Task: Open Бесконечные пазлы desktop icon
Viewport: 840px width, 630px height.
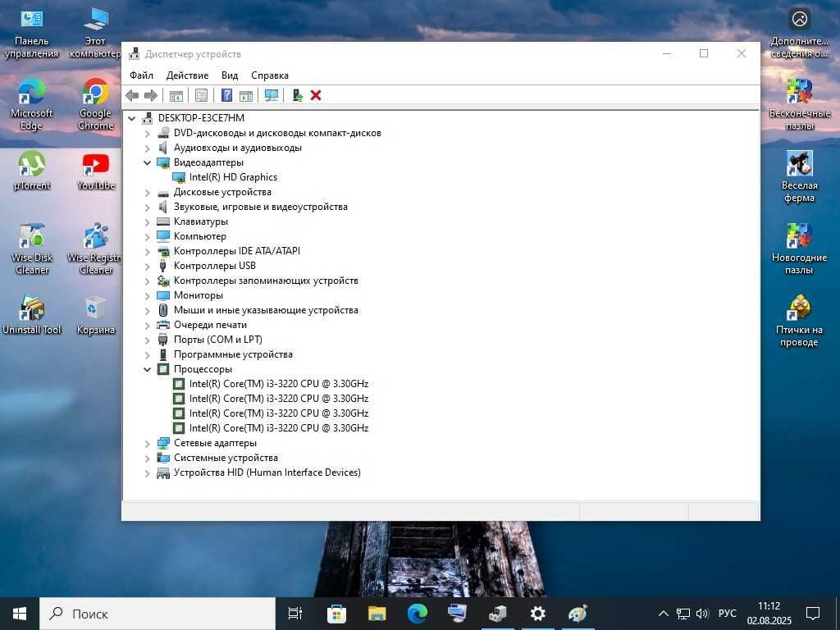Action: (x=799, y=105)
